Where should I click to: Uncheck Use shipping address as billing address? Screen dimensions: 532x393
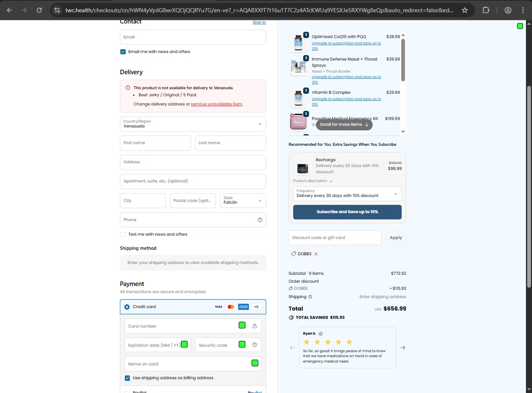point(127,378)
